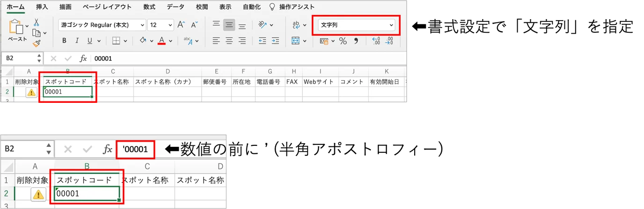Image resolution: width=644 pixels, height=209 pixels.
Task: Toggle middle vertical alignment (highlighted)
Action: tap(229, 25)
